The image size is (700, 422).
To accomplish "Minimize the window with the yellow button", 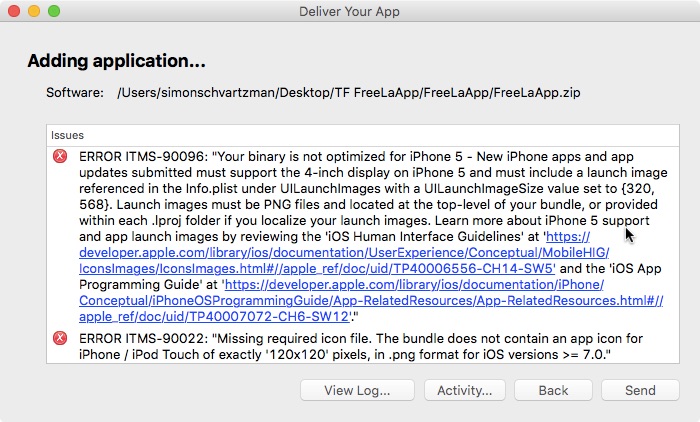I will [34, 11].
